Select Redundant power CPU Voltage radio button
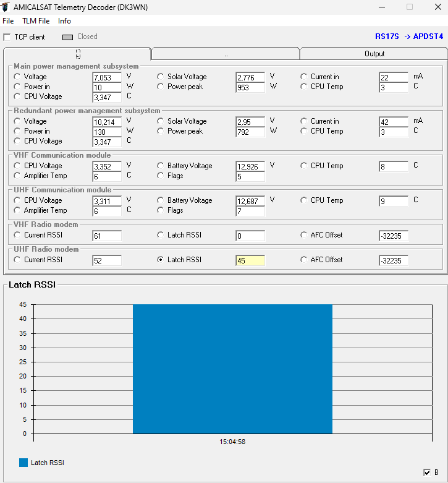Viewport: 448px width, 483px height. point(17,141)
